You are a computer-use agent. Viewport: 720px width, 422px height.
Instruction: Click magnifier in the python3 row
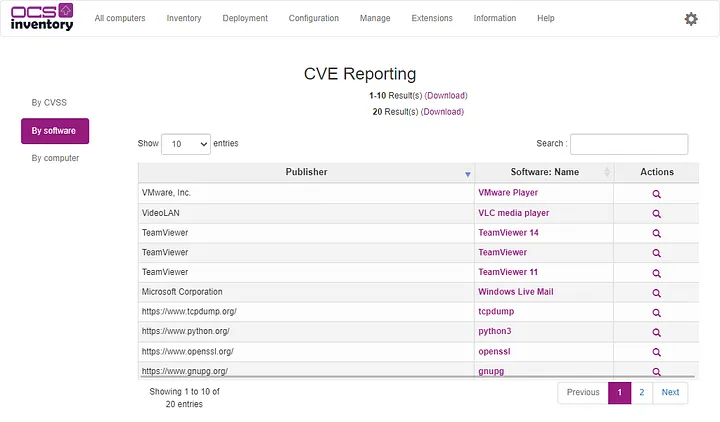657,333
